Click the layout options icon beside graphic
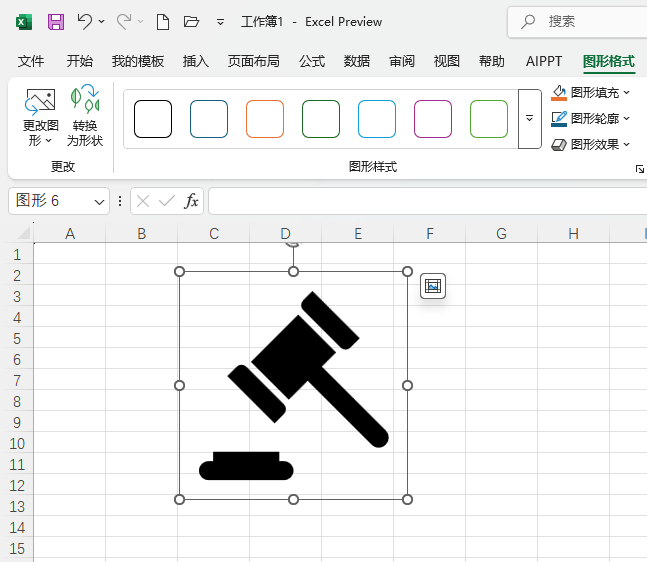This screenshot has width=647, height=562. (432, 286)
